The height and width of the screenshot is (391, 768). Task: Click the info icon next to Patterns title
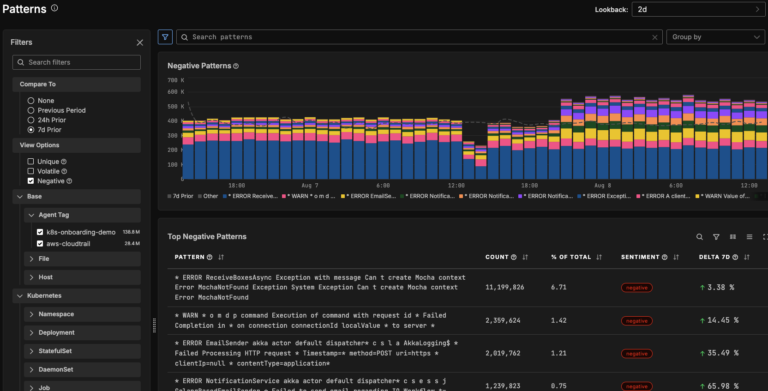54,8
